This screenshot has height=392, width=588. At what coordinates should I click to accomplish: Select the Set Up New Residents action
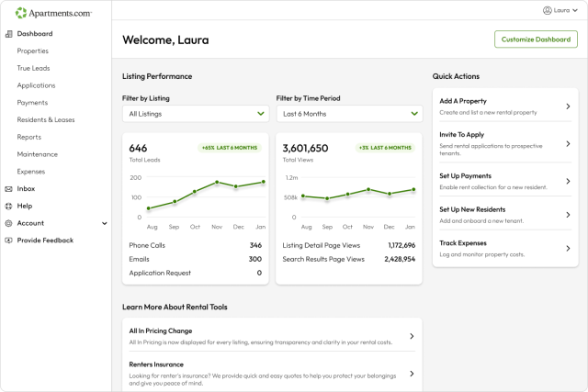pos(505,215)
